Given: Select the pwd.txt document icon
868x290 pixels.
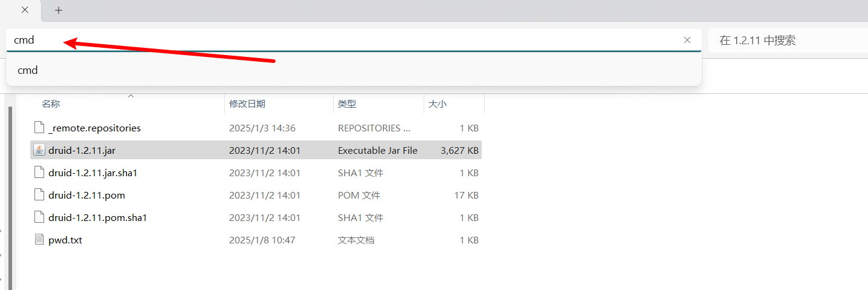Looking at the screenshot, I should click(x=39, y=240).
